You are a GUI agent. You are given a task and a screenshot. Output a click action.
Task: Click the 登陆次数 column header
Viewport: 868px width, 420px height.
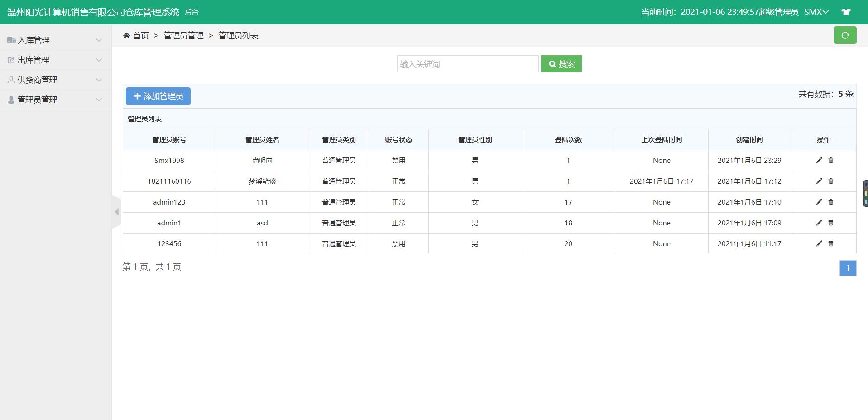tap(568, 139)
